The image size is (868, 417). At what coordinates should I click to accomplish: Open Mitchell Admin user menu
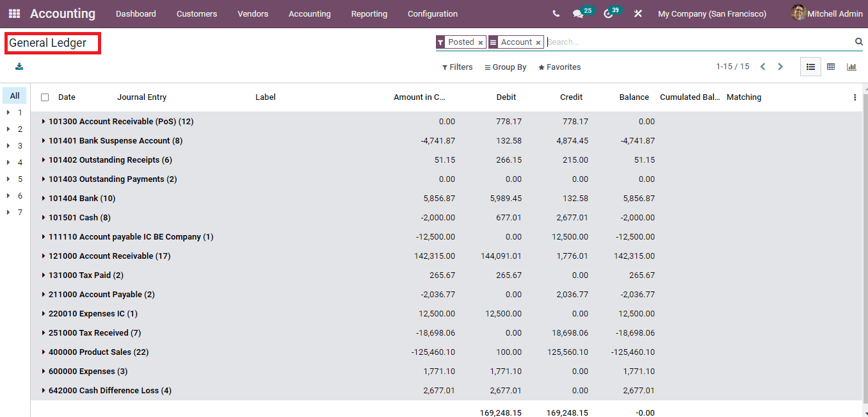tap(833, 13)
